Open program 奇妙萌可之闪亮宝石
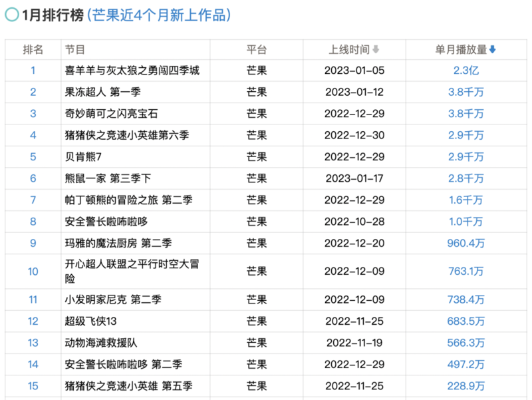Image resolution: width=532 pixels, height=400 pixels. (x=111, y=113)
